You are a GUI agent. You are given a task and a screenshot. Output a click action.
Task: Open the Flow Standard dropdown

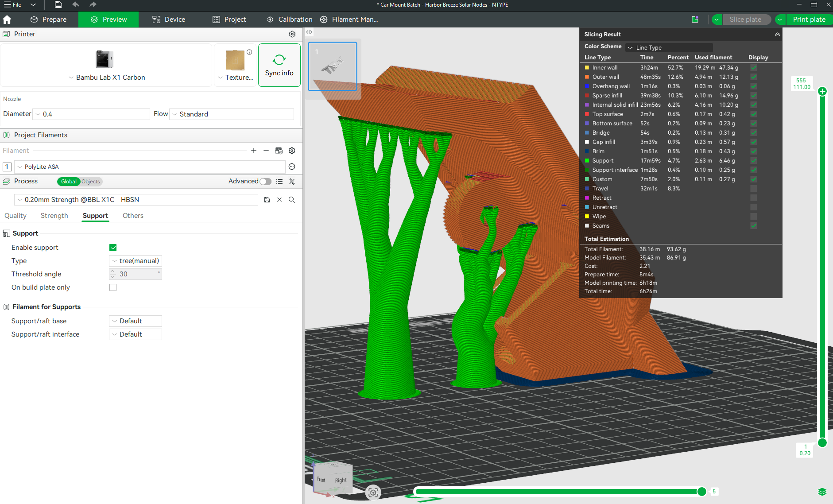232,114
